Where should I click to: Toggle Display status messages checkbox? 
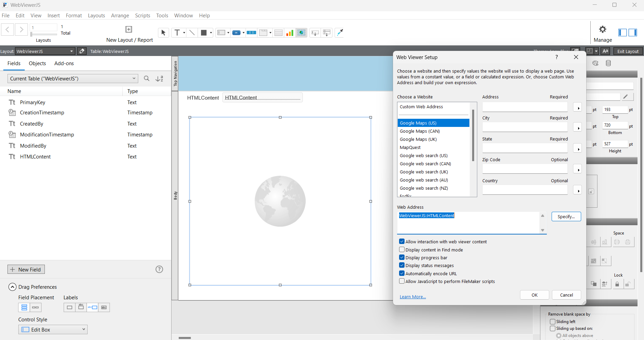tap(402, 265)
